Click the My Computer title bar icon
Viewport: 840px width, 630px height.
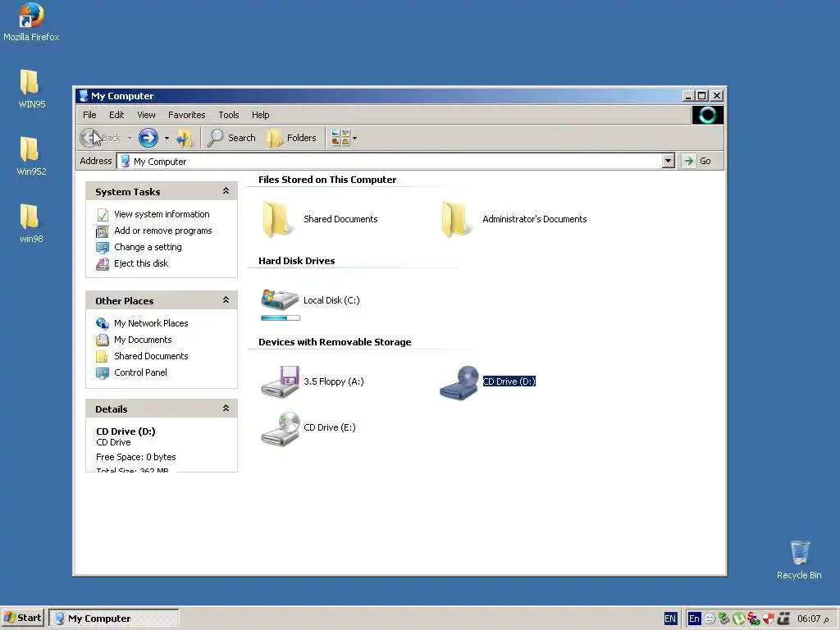click(83, 96)
